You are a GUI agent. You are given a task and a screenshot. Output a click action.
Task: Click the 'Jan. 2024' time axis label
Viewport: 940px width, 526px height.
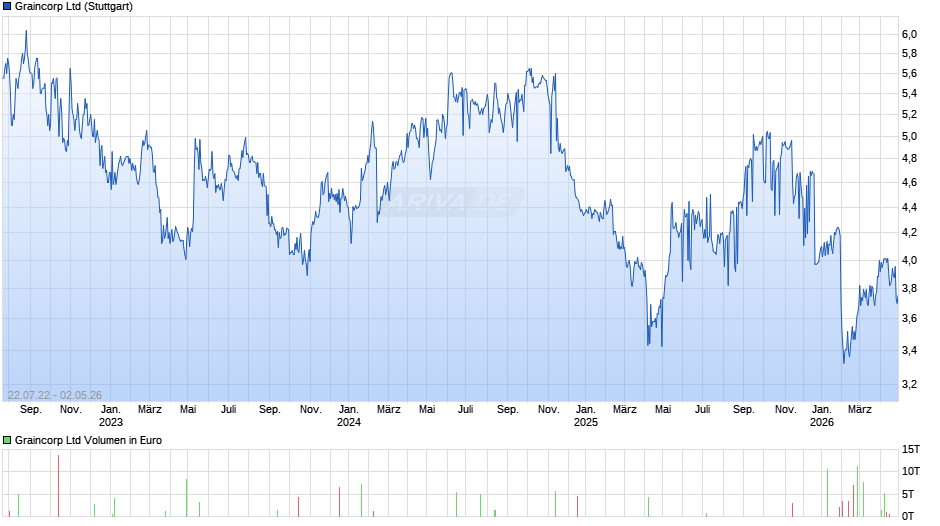pyautogui.click(x=348, y=416)
